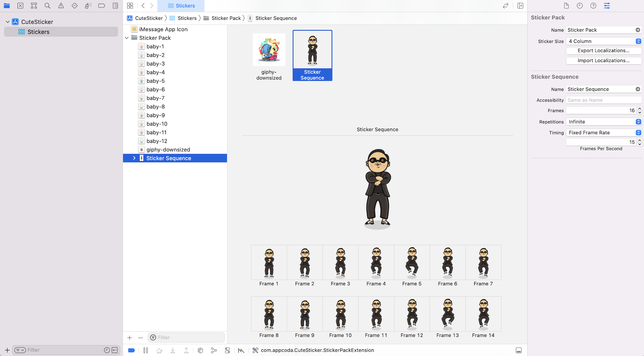Toggle the debug area visibility button
This screenshot has height=356, width=644.
(x=519, y=350)
